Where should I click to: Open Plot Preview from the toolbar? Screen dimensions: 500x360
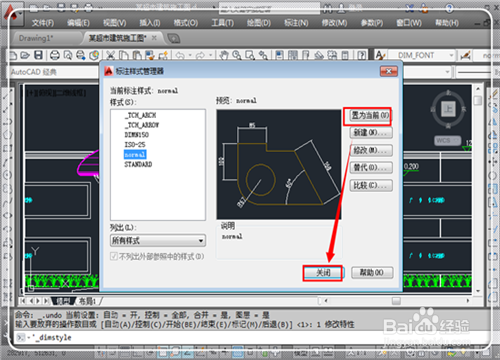tap(68, 55)
